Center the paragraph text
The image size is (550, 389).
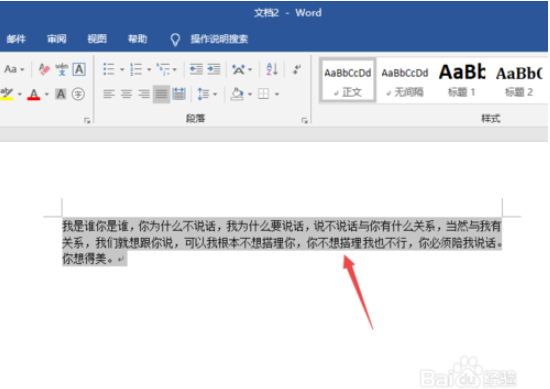click(126, 94)
